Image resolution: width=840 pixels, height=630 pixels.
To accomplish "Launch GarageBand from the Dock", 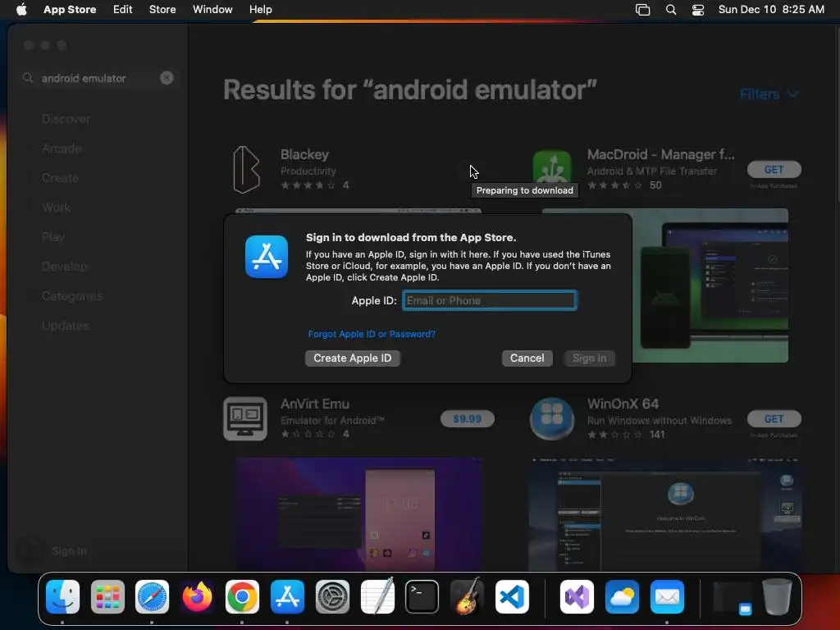I will point(467,596).
